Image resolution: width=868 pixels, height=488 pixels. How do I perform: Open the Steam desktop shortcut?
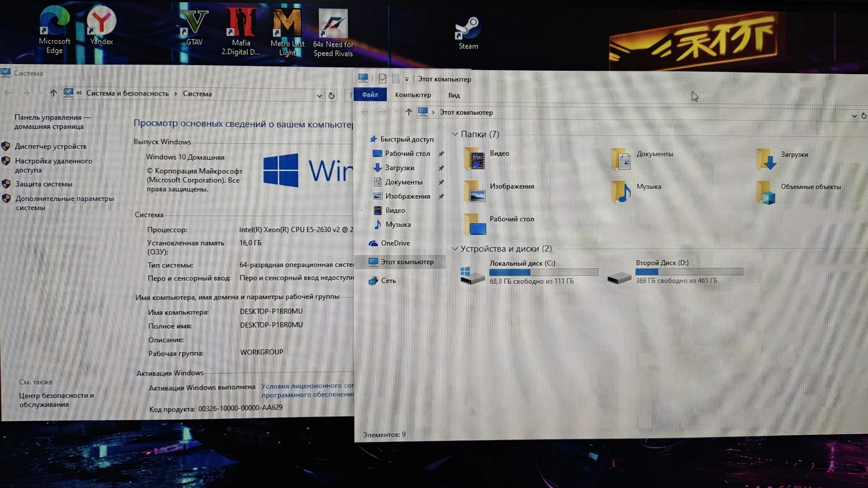point(468,33)
